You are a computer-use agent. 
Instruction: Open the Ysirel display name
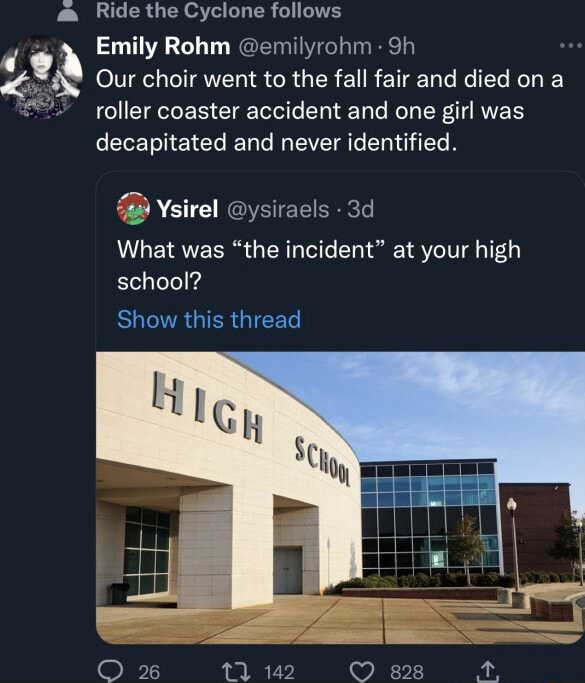(187, 209)
